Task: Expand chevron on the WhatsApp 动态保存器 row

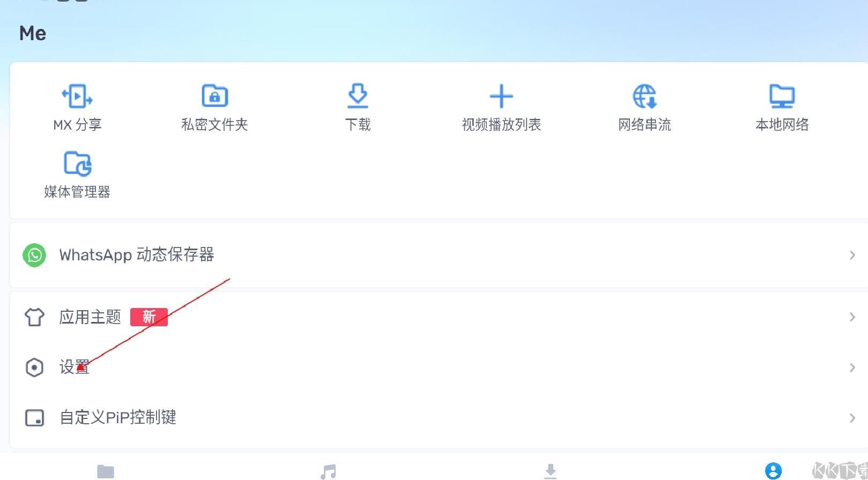Action: [852, 255]
